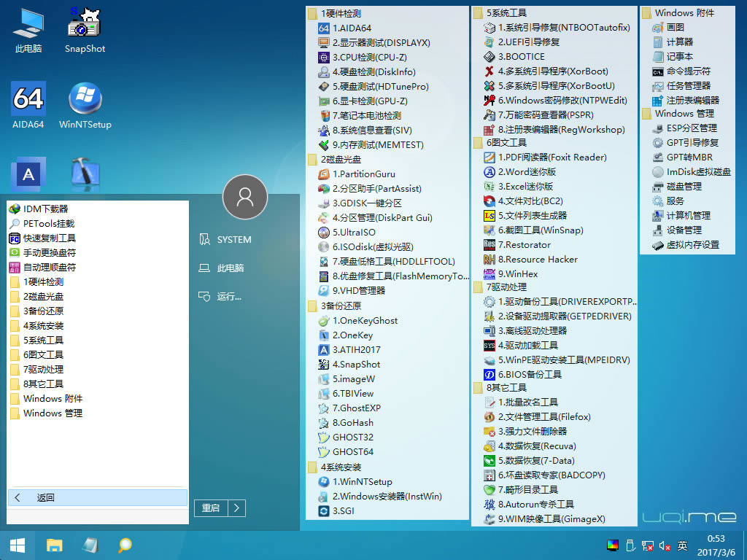Open 3.BOOTICE entry
This screenshot has width=747, height=560.
[514, 57]
